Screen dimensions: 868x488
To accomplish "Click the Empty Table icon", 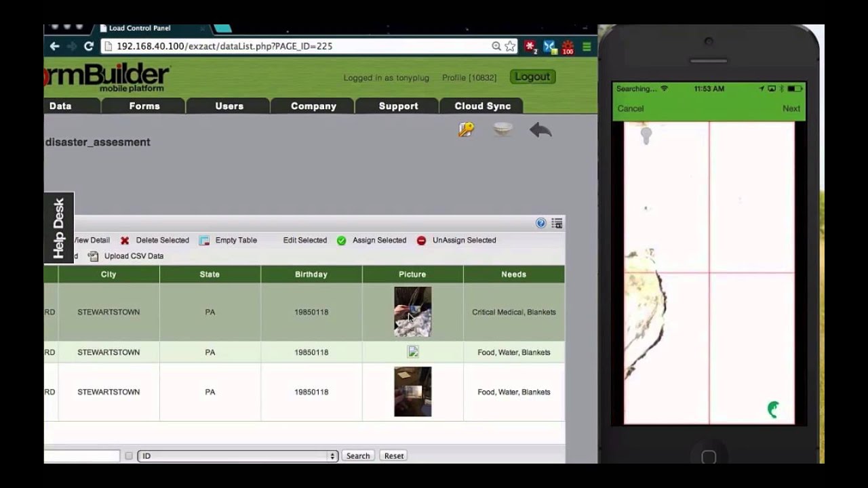I will pos(204,241).
